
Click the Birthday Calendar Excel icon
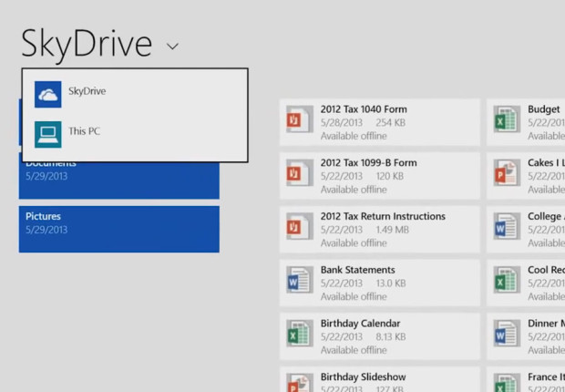pos(300,334)
